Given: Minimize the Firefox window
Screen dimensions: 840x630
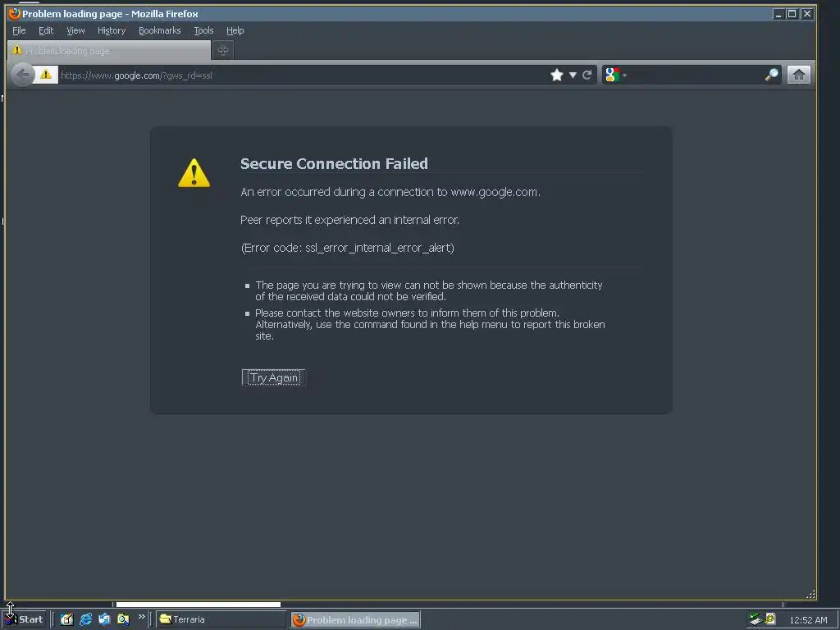Looking at the screenshot, I should [x=778, y=14].
